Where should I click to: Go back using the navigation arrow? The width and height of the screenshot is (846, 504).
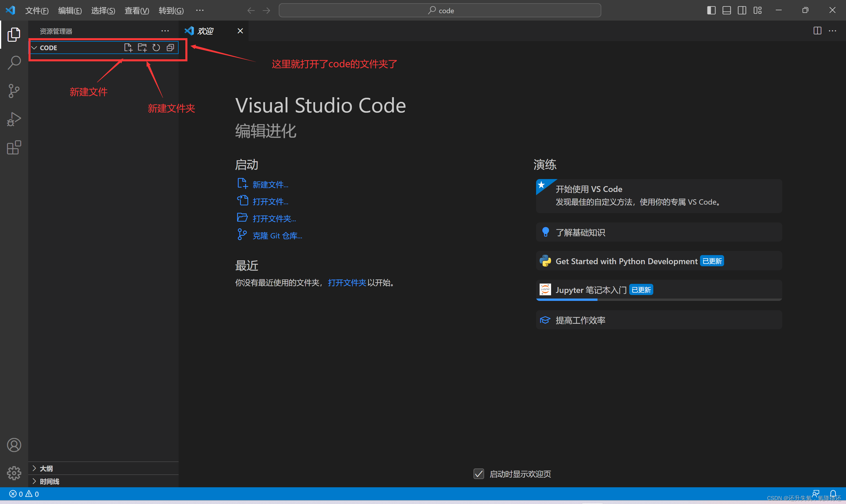(251, 11)
